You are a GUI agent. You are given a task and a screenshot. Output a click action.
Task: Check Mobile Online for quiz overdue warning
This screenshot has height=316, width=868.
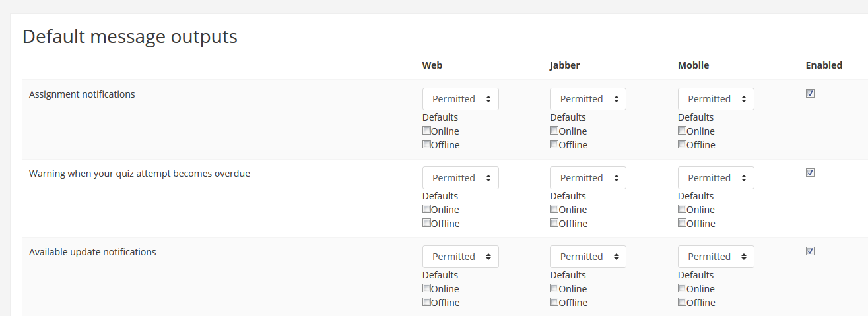[682, 209]
